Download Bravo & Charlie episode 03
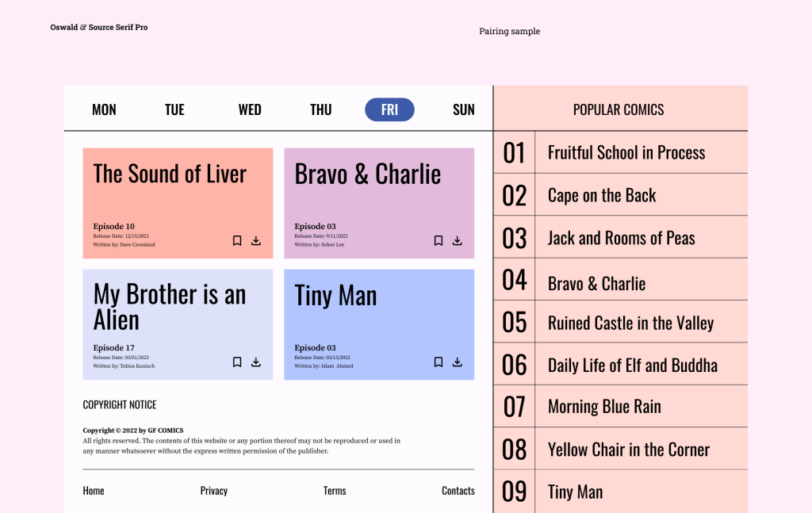The width and height of the screenshot is (812, 513). click(458, 241)
